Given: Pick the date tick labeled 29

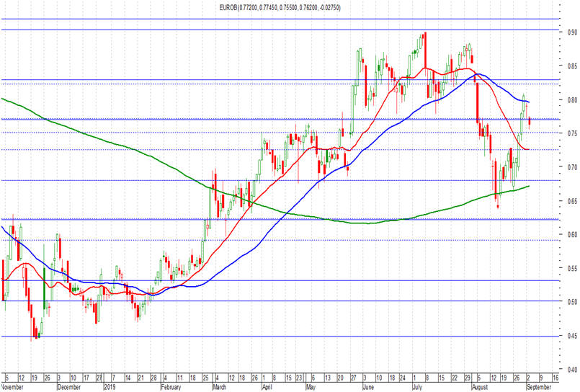Looking at the screenshot, I should tap(468, 378).
